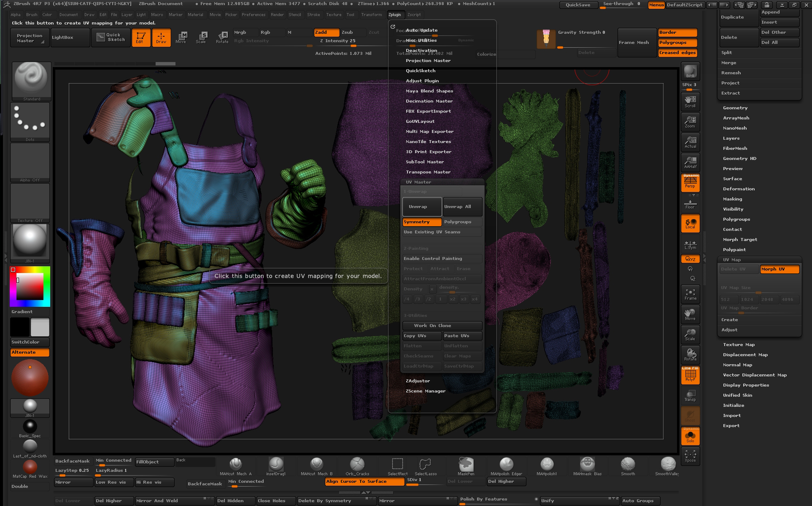Viewport: 812px width, 506px height.
Task: Collapse the UV Map subpalette
Action: [731, 260]
